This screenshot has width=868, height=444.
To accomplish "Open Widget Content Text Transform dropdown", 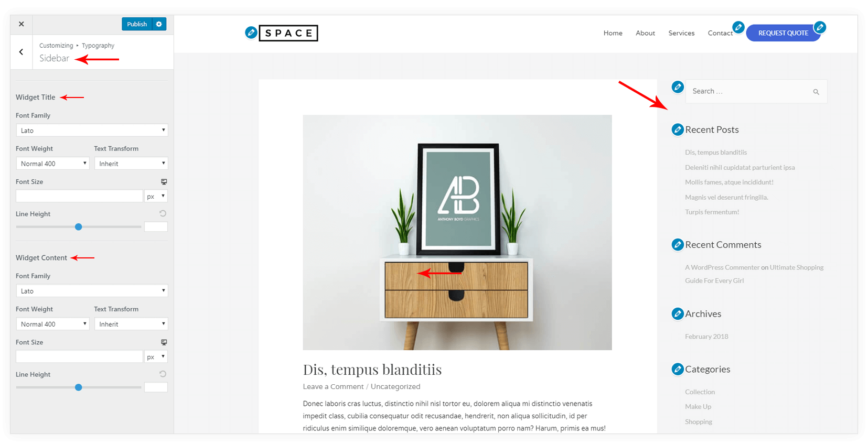I will pyautogui.click(x=131, y=324).
